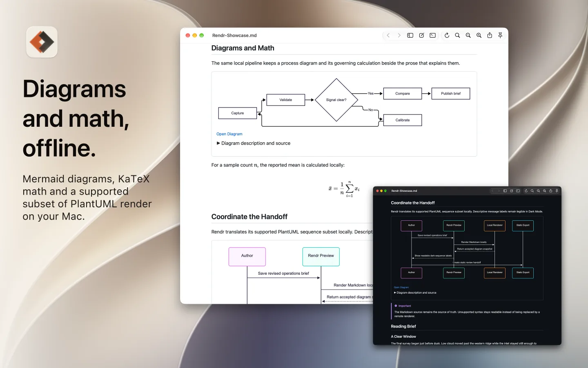Click the Validate node in the flowchart
This screenshot has width=588, height=368.
(286, 100)
